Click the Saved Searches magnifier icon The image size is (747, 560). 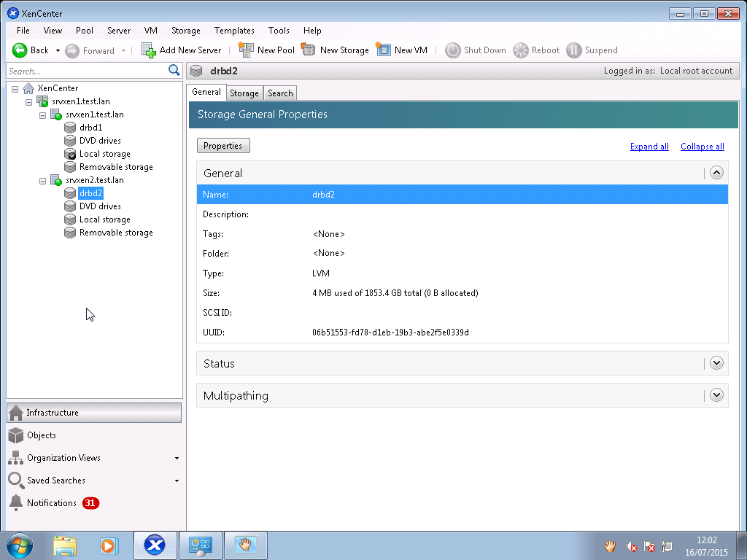16,481
